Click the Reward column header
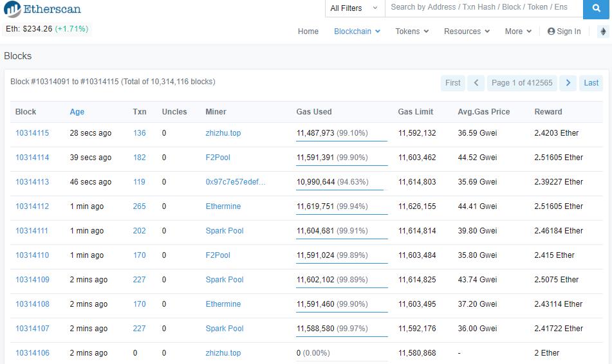Viewport: 612px width, 364px height. coord(548,112)
